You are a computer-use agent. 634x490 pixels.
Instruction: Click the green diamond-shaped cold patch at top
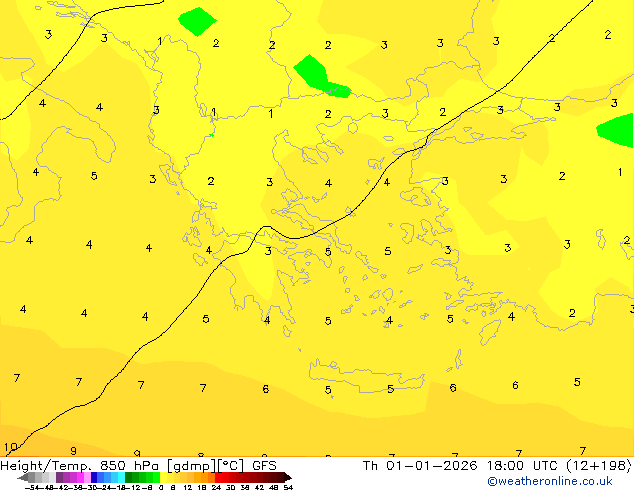coord(197,21)
